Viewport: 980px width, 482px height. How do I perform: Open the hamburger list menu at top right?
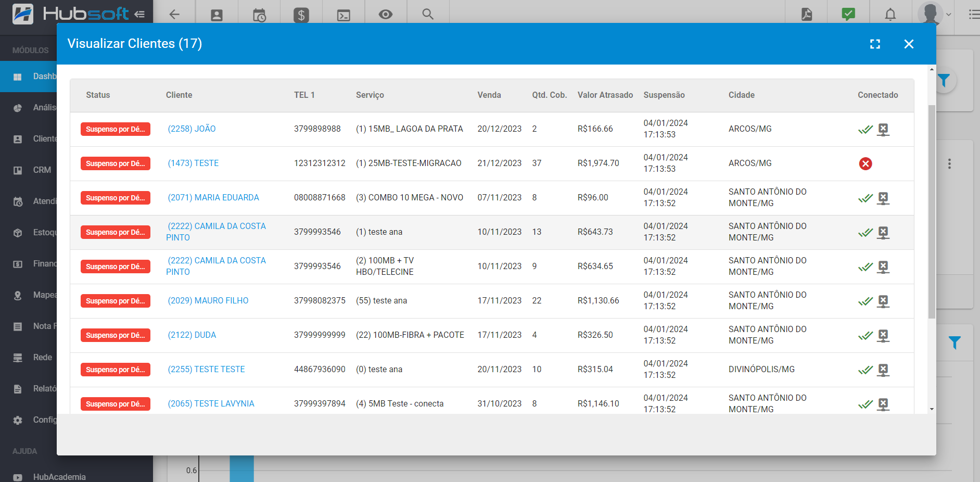point(973,15)
